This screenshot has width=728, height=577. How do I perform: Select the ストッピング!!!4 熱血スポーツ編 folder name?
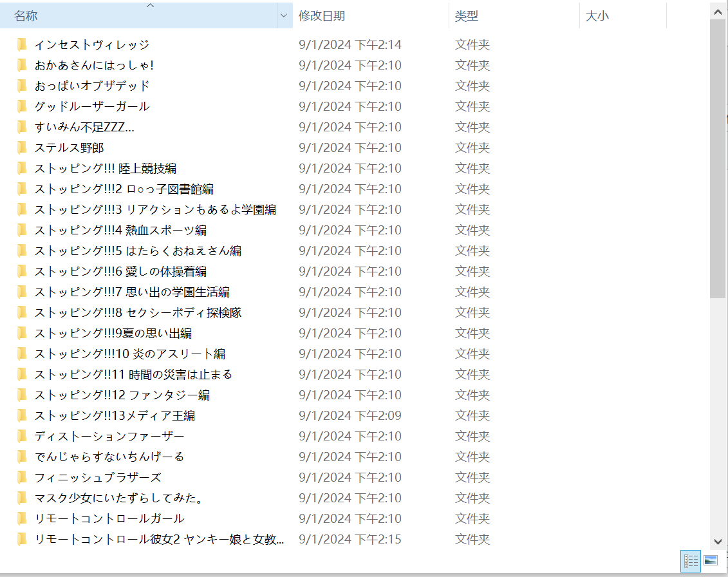tap(120, 230)
